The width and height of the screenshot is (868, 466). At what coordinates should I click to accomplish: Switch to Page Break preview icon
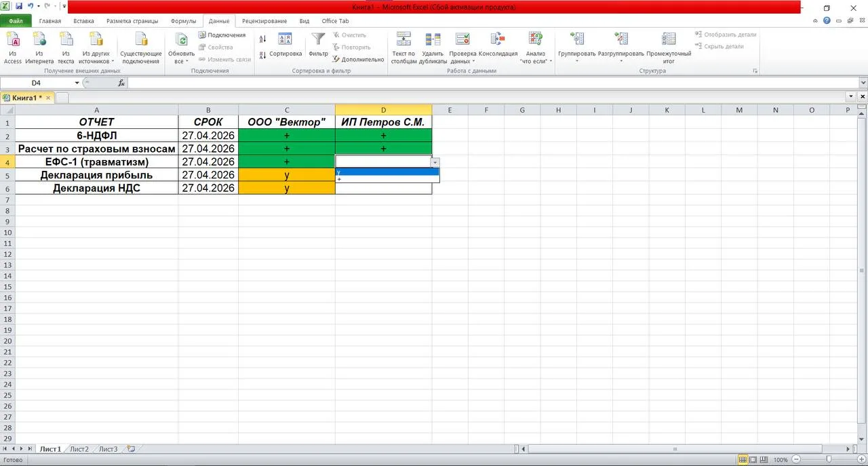(764, 460)
